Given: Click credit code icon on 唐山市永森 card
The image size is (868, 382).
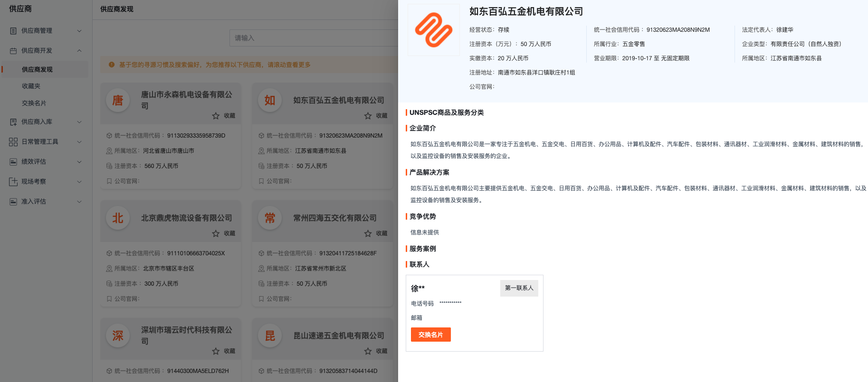Looking at the screenshot, I should (109, 136).
